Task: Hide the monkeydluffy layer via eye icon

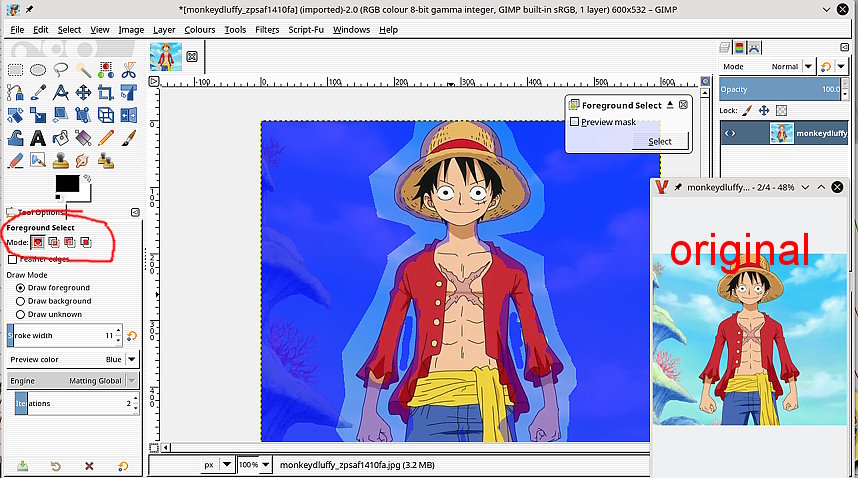Action: coord(731,133)
